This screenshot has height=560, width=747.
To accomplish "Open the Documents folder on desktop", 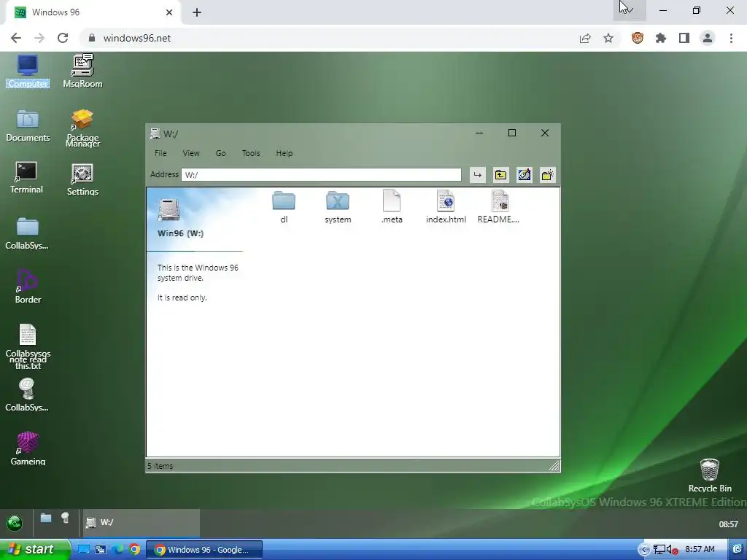I will pos(28,125).
